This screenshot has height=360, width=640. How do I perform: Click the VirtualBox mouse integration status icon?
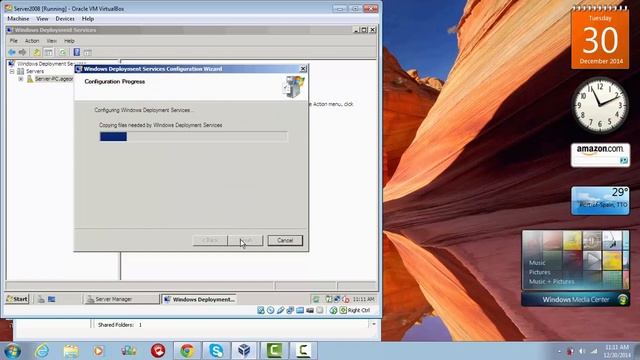pyautogui.click(x=333, y=310)
